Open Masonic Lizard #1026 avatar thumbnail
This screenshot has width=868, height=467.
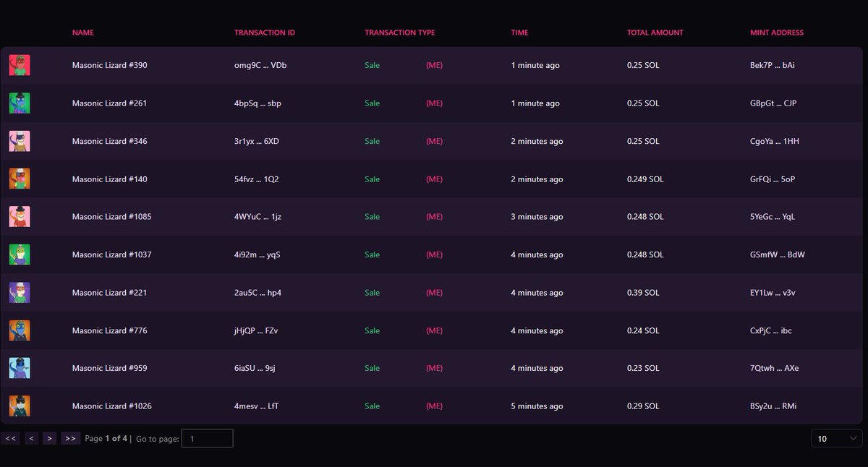click(x=20, y=406)
